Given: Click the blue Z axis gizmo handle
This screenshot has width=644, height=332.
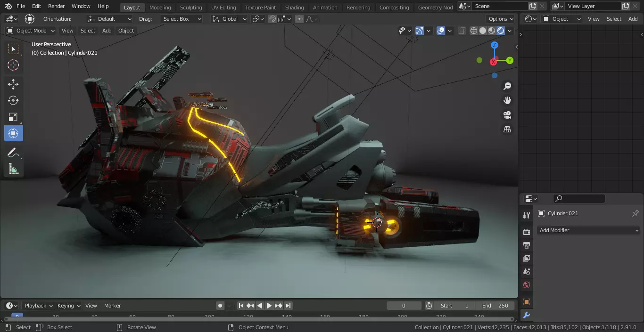Looking at the screenshot, I should click(495, 45).
